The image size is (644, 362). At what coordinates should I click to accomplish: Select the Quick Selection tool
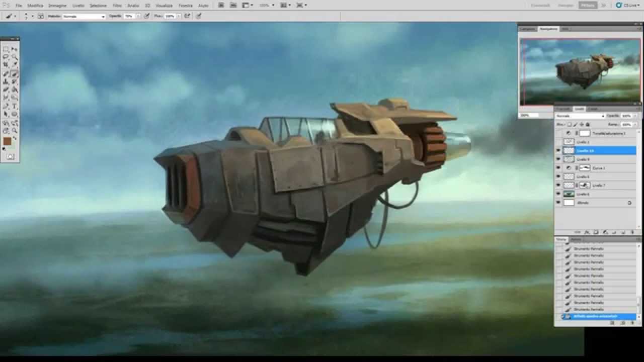click(x=15, y=57)
